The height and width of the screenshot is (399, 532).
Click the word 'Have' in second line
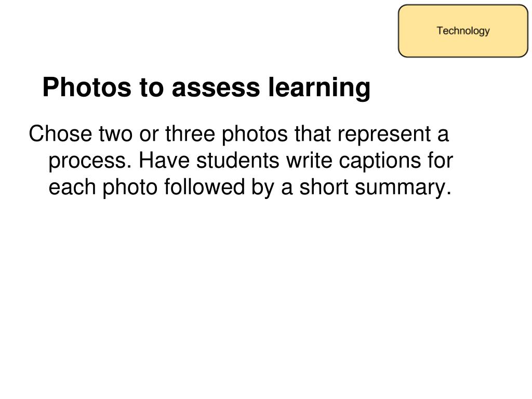164,160
